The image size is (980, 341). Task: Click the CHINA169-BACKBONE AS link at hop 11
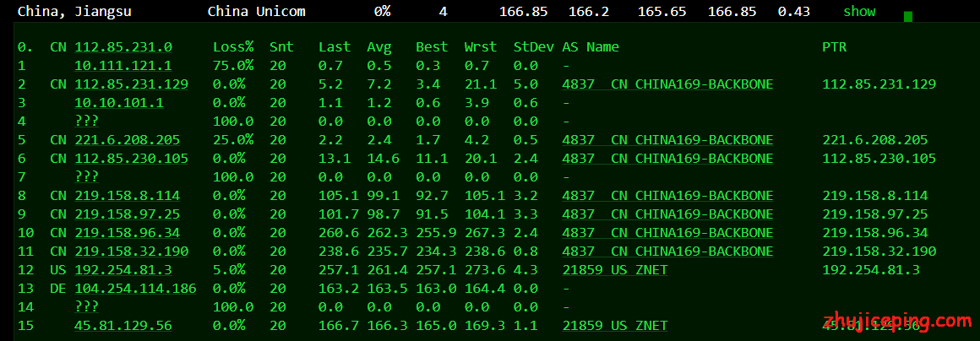667,252
